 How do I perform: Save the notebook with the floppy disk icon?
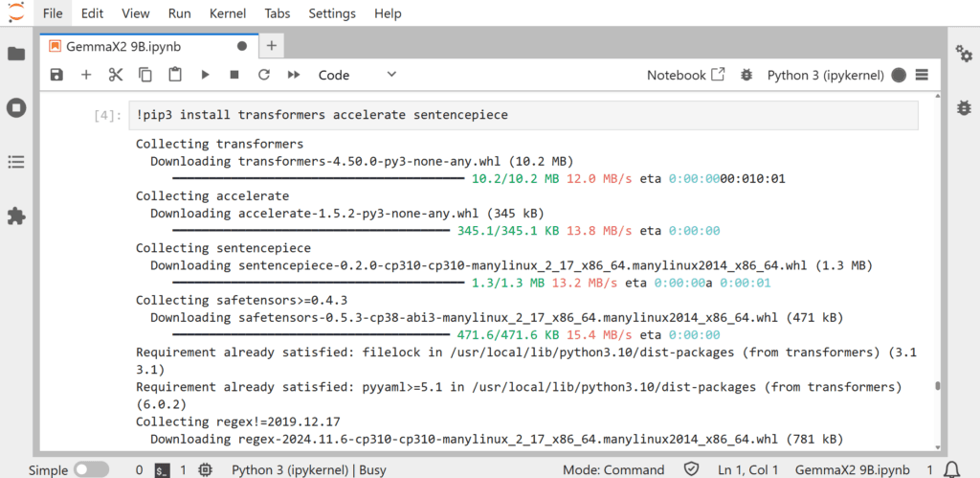(56, 75)
